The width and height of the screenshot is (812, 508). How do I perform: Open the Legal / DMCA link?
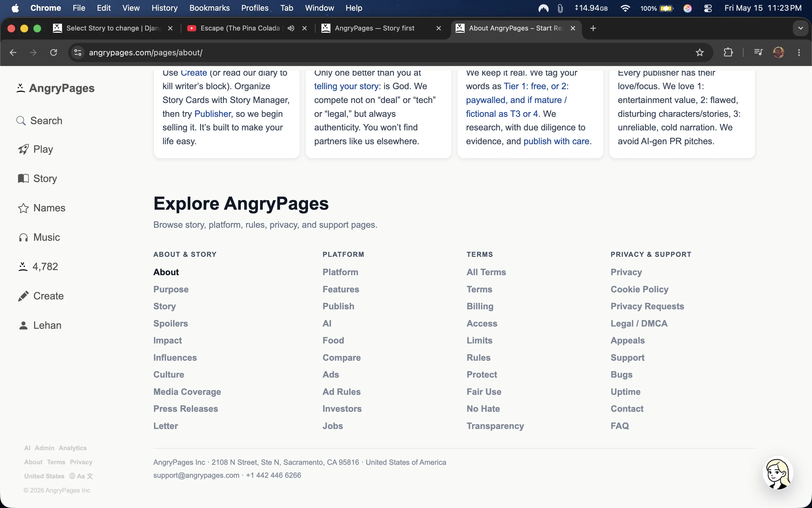(639, 323)
